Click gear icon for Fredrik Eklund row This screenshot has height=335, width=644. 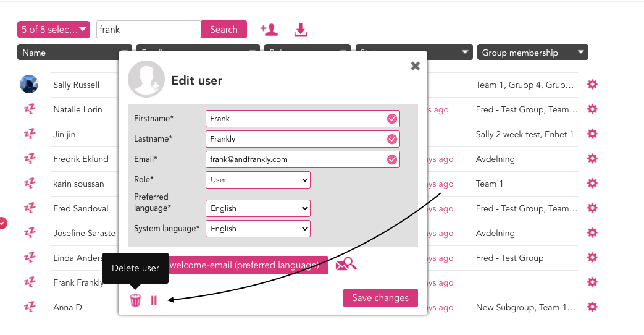coord(592,159)
